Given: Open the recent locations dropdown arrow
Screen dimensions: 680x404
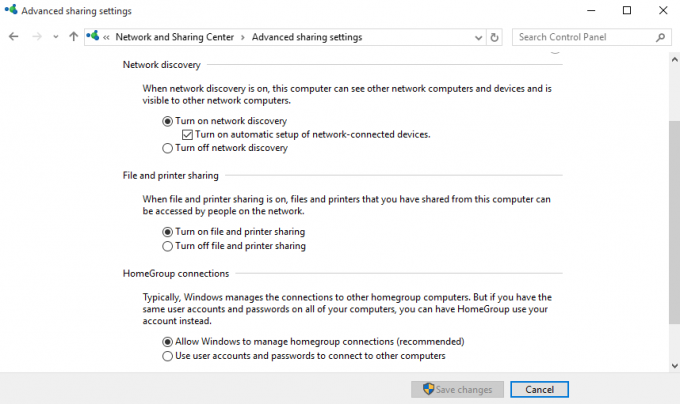Looking at the screenshot, I should (56, 37).
